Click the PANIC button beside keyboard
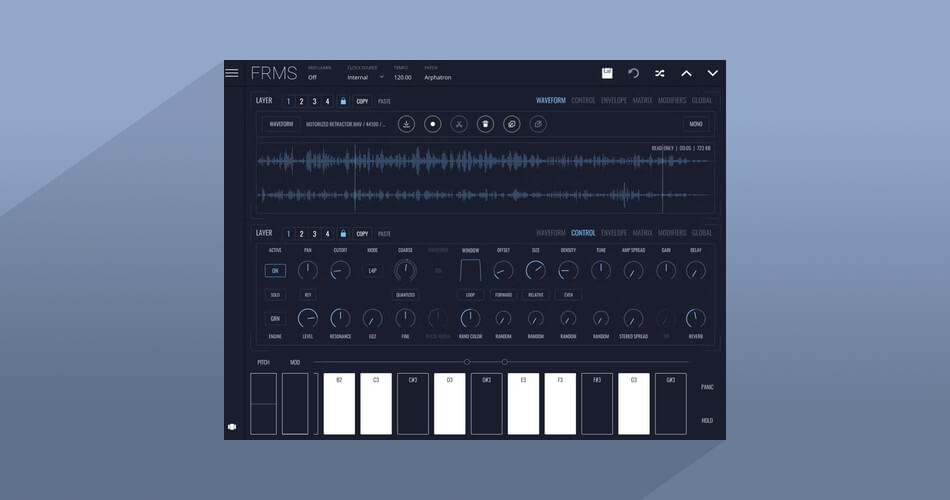The width and height of the screenshot is (950, 500). (707, 387)
